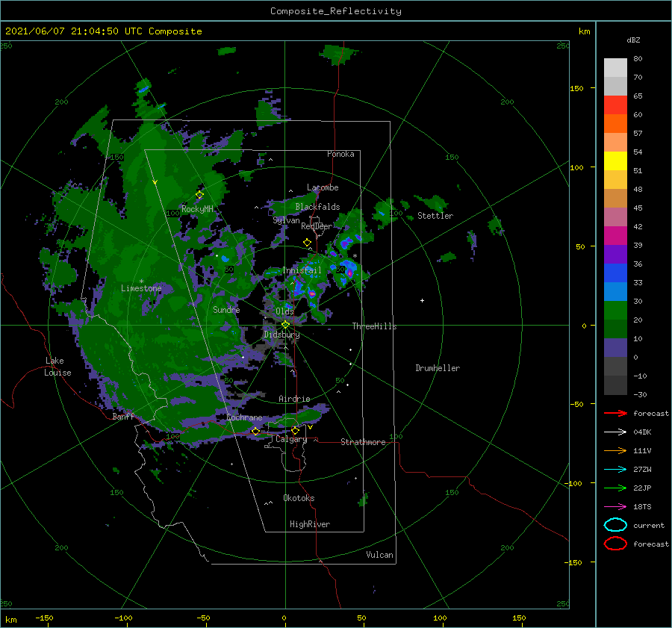Image resolution: width=672 pixels, height=628 pixels.
Task: Click the white 04DK arrow icon
Action: point(615,432)
